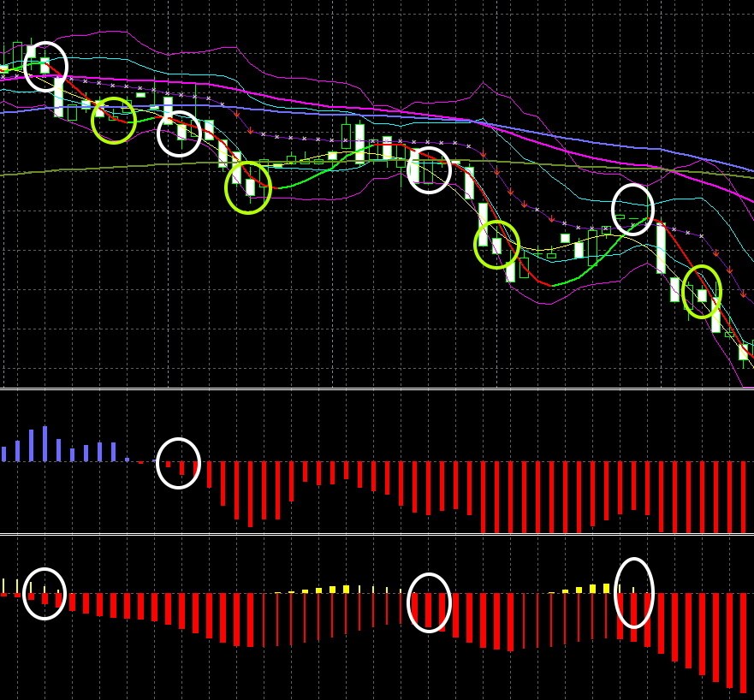Click the tallest blue histogram bar

pos(45,444)
